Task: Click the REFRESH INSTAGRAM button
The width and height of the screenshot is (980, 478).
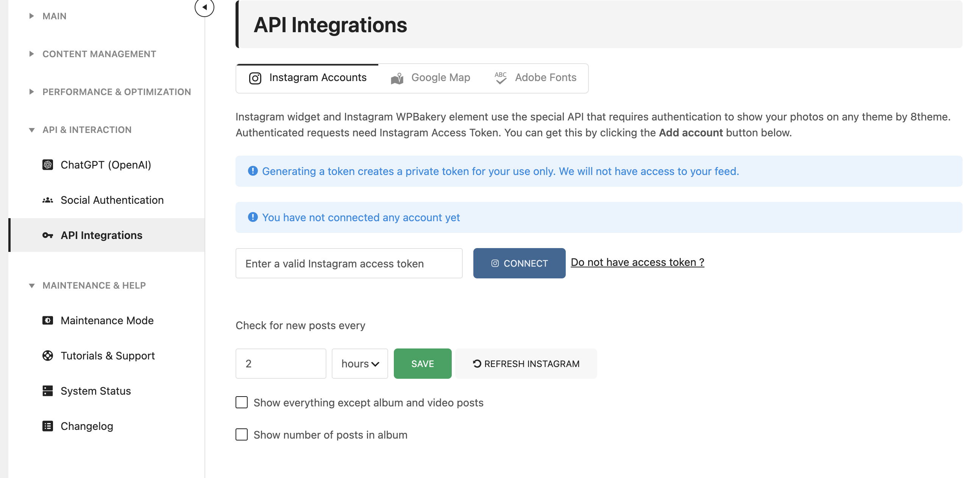Action: pyautogui.click(x=526, y=364)
